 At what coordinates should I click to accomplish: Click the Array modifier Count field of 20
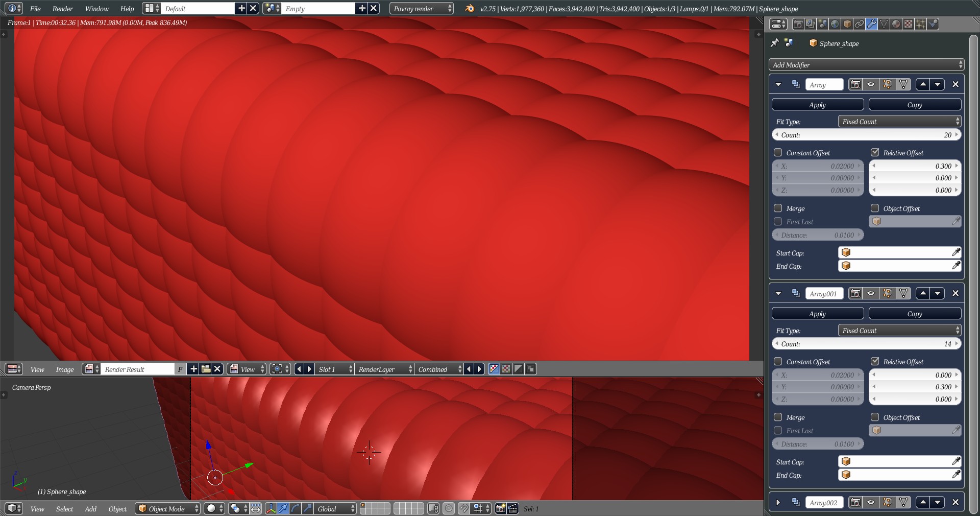866,135
